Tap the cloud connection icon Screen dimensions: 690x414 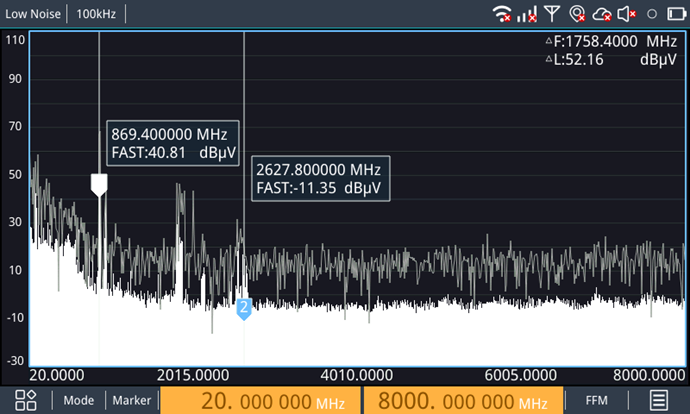click(602, 14)
